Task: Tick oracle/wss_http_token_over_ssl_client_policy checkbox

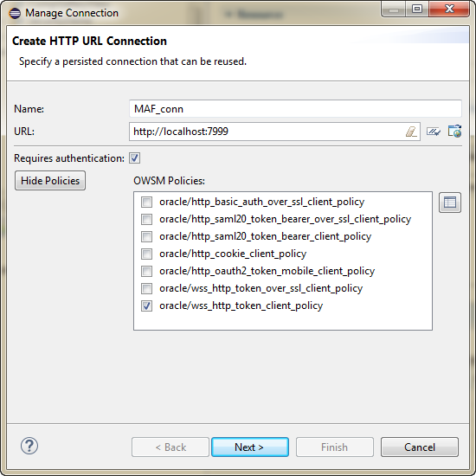Action: coord(146,288)
